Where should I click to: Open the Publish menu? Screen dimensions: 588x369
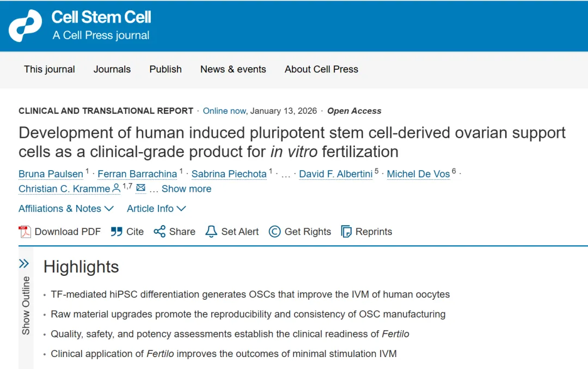coord(166,69)
